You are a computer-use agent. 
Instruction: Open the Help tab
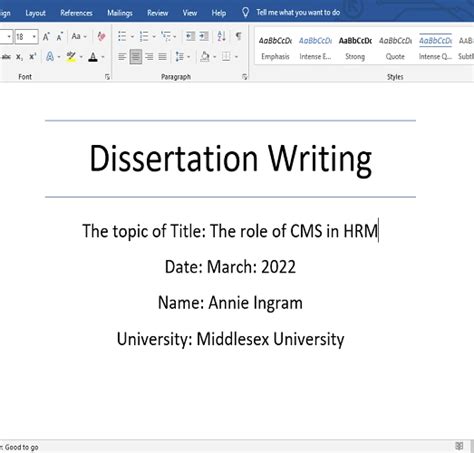tap(219, 13)
